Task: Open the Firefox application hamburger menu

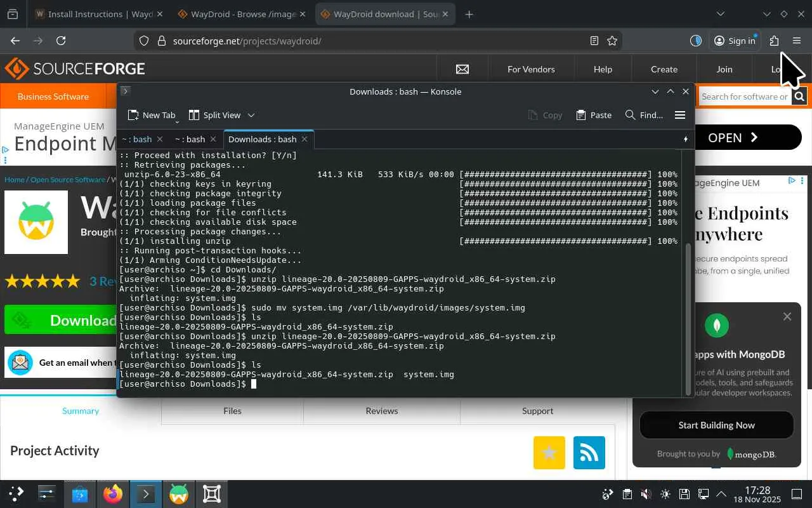Action: (797, 41)
